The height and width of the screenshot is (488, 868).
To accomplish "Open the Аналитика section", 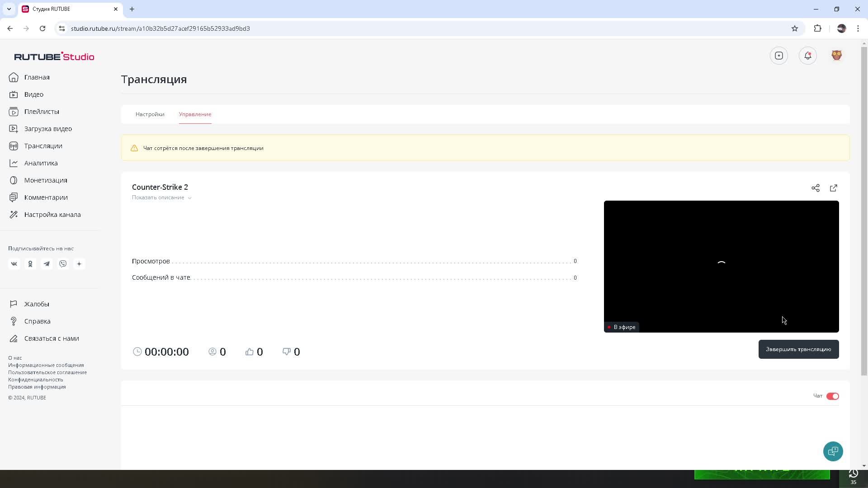I will pos(41,163).
